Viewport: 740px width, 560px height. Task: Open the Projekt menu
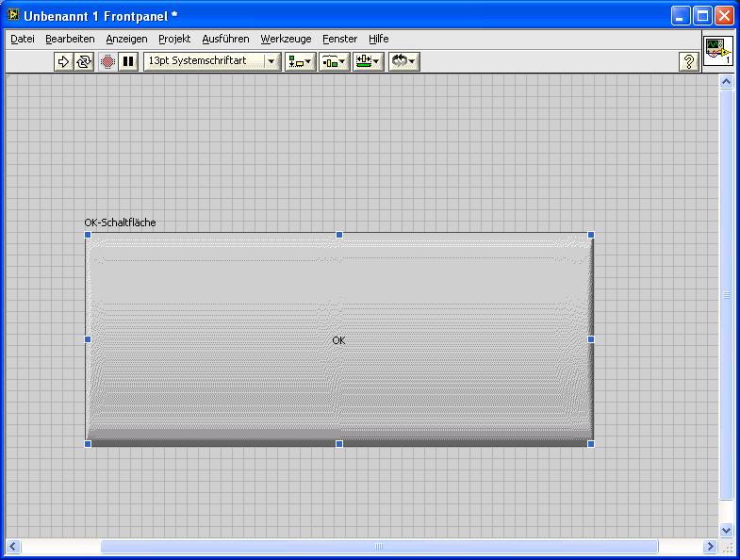174,39
